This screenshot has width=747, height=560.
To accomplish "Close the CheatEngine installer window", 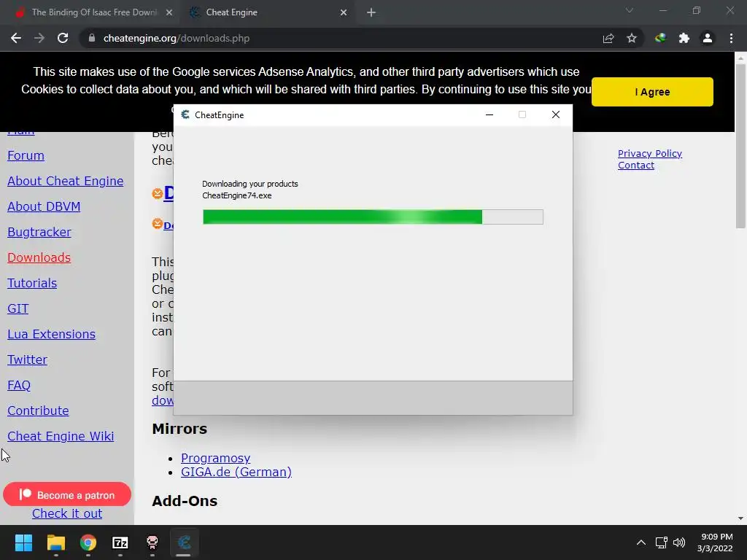I will tap(555, 114).
